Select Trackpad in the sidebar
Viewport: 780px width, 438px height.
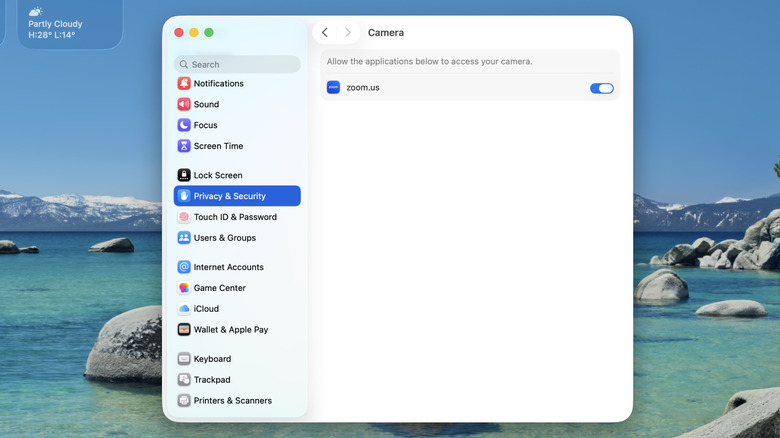click(x=237, y=380)
